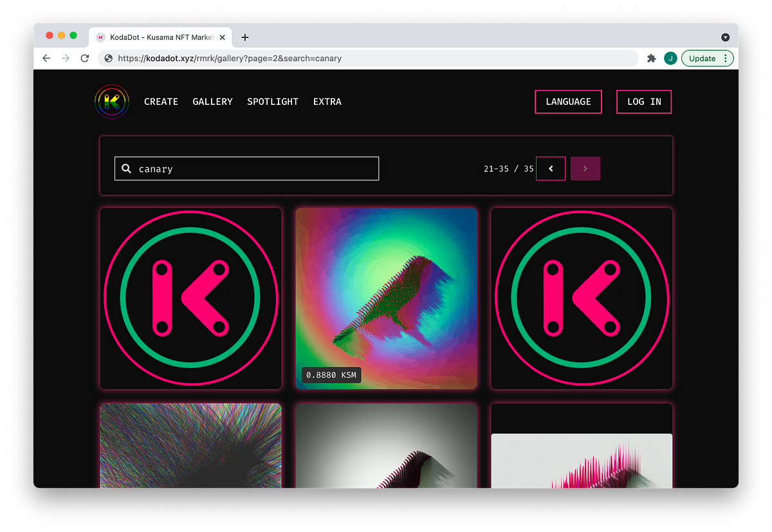Open the KodaDot rainbow logo home link
Viewport: 772px width, 532px height.
112,102
